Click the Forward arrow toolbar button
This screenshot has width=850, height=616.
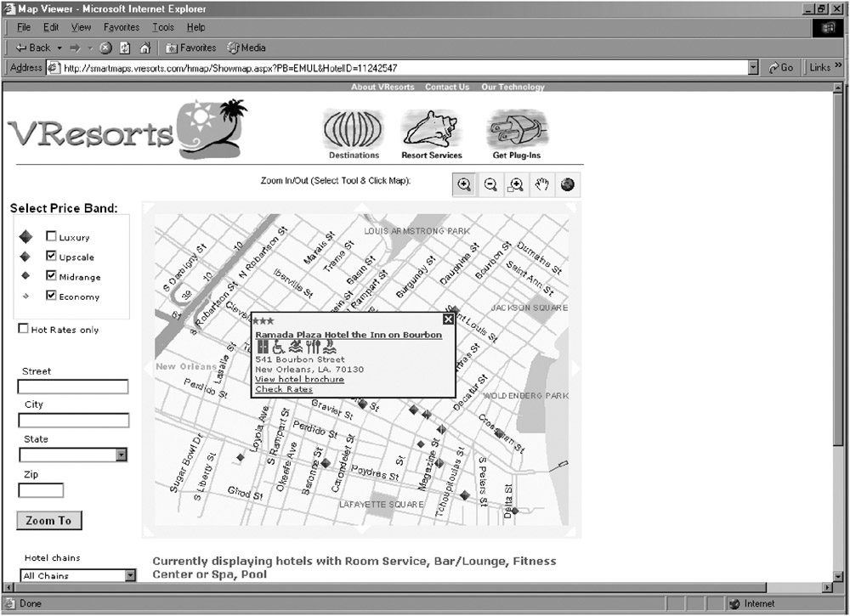click(75, 48)
